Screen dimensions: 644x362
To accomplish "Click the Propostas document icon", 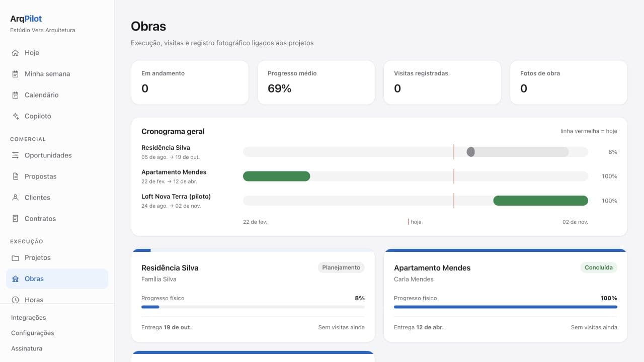I will [x=15, y=176].
